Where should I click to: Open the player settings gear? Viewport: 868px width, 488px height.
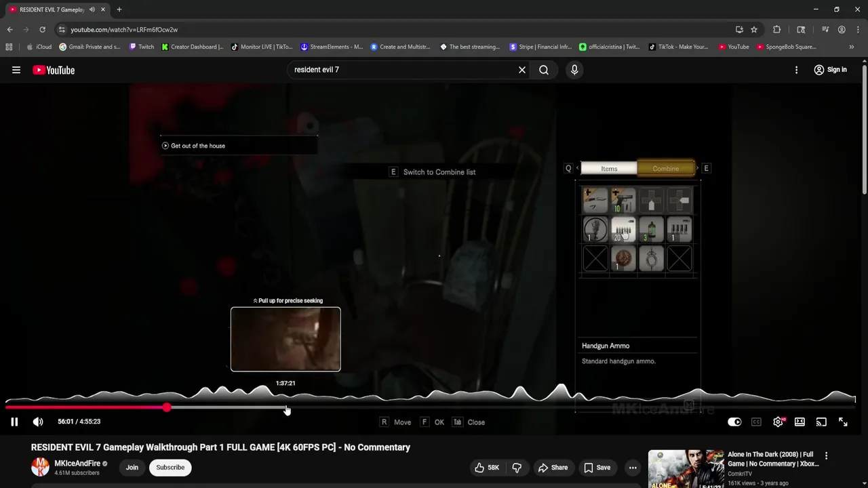tap(778, 422)
